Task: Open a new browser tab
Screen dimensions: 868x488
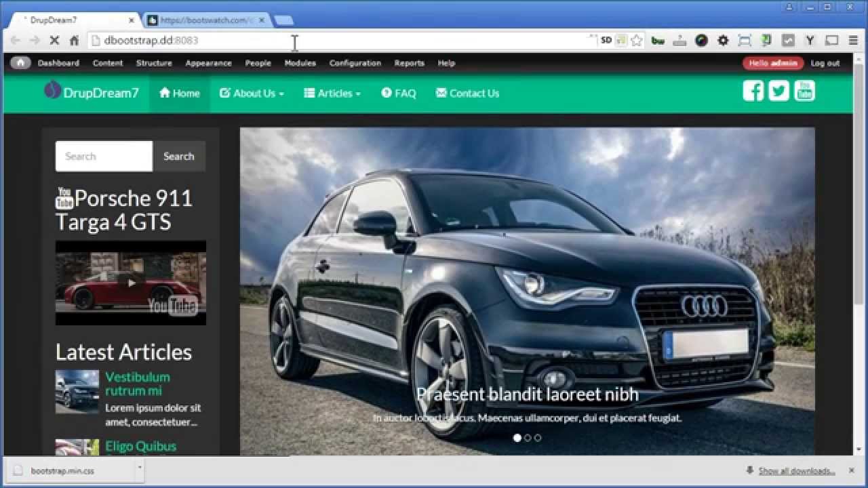Action: coord(283,20)
